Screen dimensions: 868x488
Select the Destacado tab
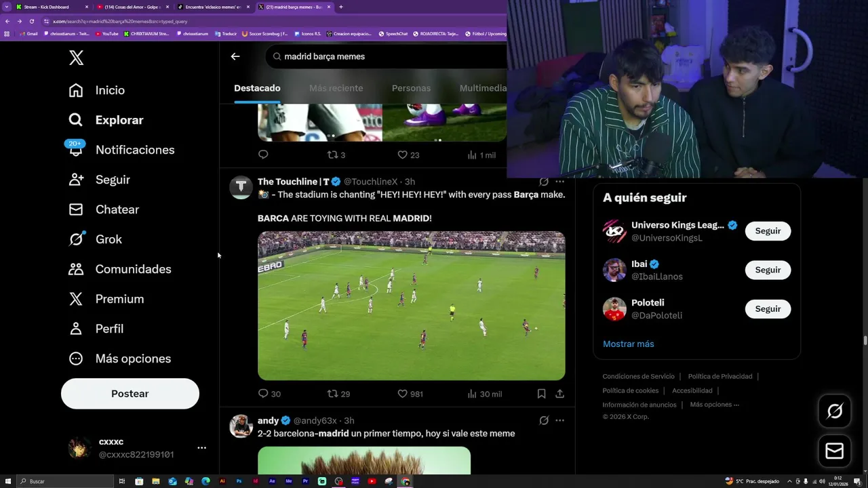click(x=257, y=88)
